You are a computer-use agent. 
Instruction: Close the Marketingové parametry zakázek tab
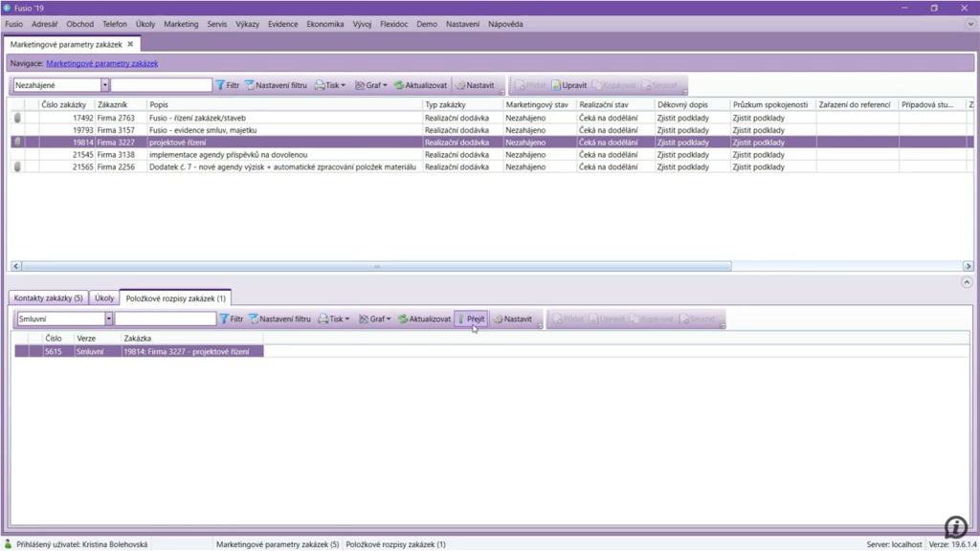point(130,44)
